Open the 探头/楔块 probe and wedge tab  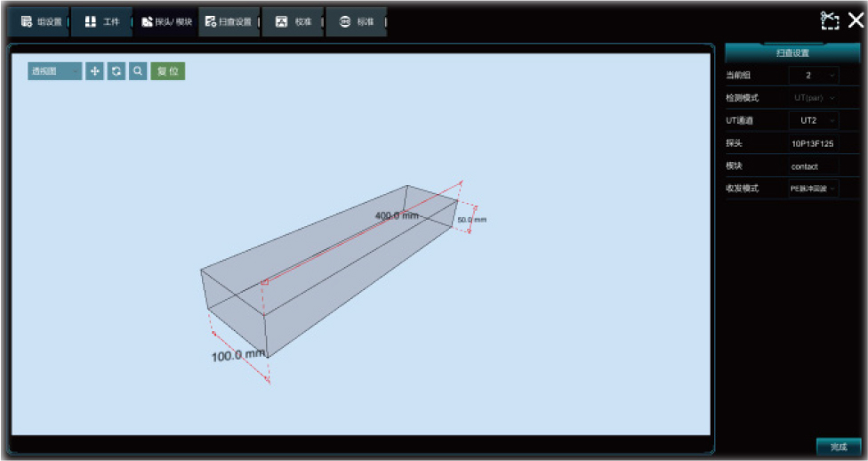tap(165, 22)
